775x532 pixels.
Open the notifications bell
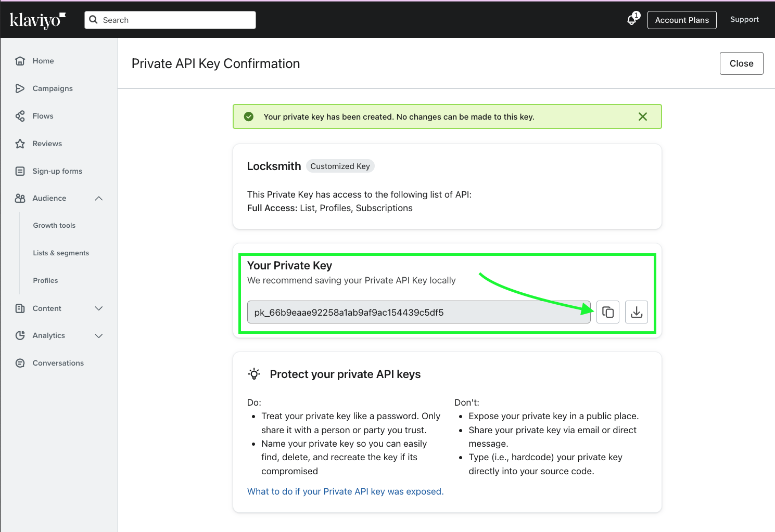(x=632, y=20)
